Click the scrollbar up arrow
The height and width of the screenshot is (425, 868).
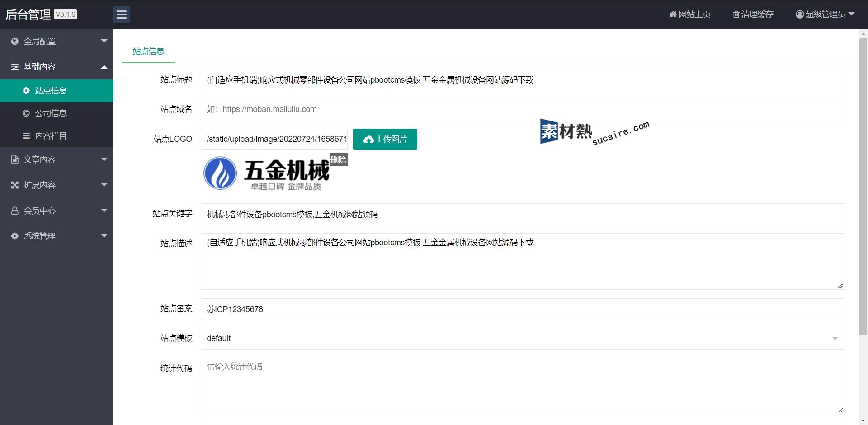(863, 34)
